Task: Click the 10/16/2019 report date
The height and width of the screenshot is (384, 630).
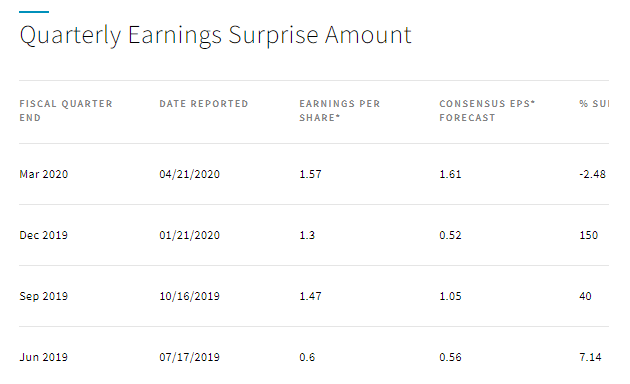Action: pos(190,296)
